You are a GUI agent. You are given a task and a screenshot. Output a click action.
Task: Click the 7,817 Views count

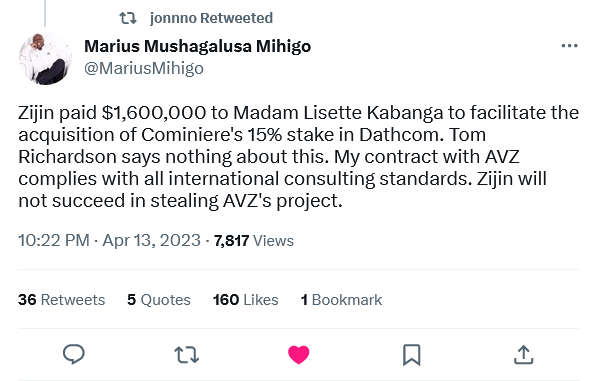point(254,241)
